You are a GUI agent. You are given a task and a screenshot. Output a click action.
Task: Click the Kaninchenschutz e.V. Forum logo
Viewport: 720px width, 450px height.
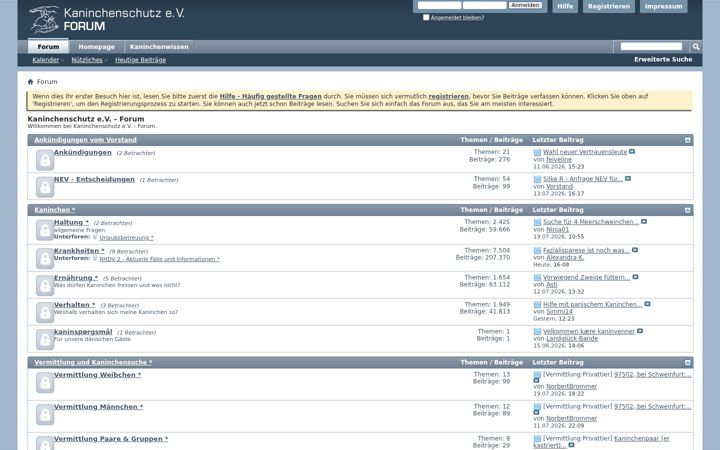click(x=107, y=19)
